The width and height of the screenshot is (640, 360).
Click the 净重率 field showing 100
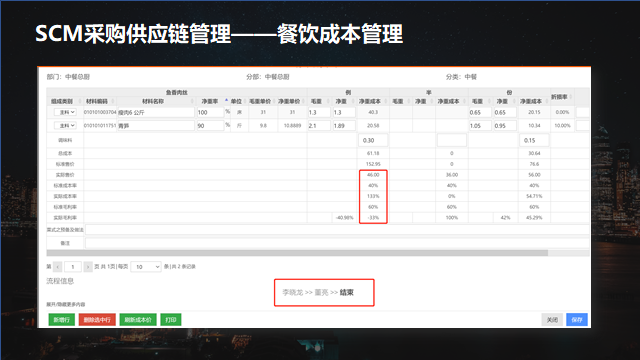(x=210, y=112)
